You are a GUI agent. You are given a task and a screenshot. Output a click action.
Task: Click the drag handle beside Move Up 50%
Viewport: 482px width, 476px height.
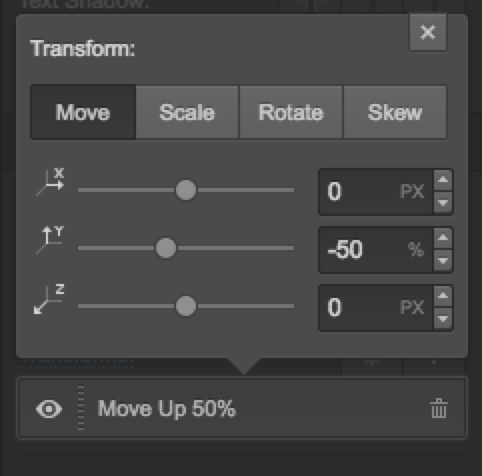pyautogui.click(x=81, y=408)
